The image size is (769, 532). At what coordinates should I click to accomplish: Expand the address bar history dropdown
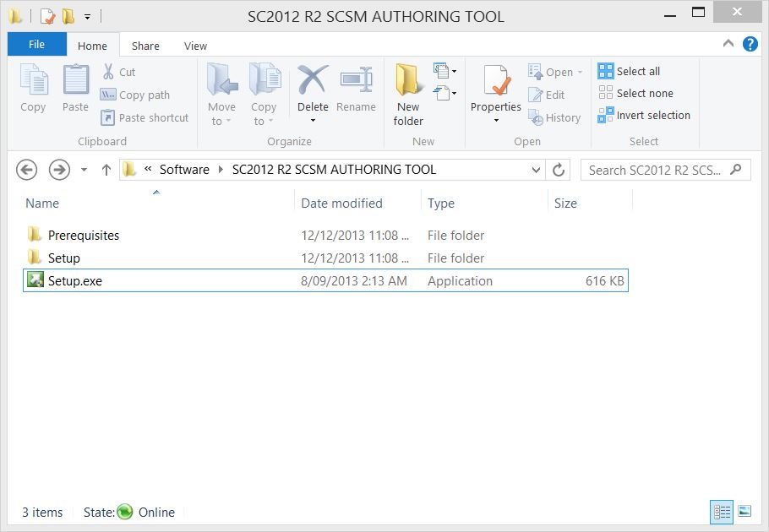coord(537,170)
